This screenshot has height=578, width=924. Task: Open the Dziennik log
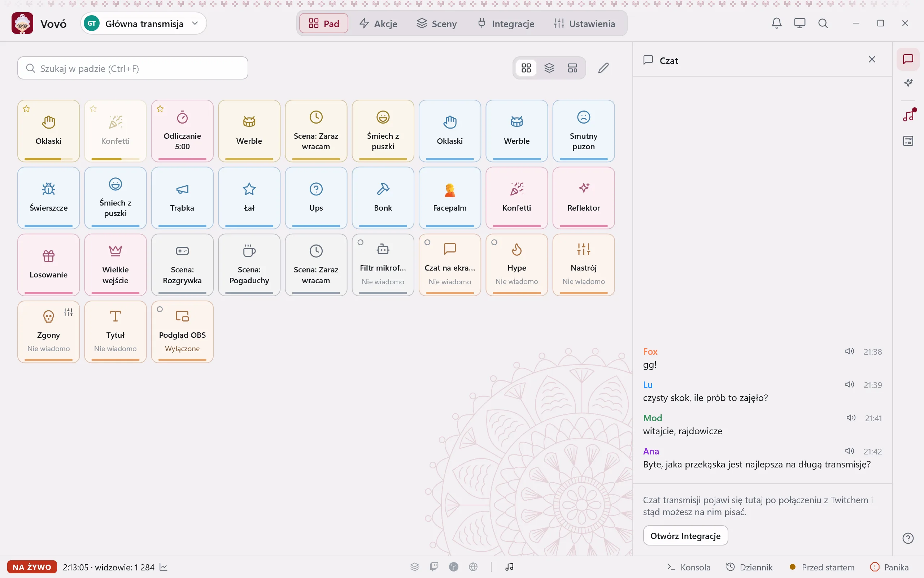tap(749, 567)
